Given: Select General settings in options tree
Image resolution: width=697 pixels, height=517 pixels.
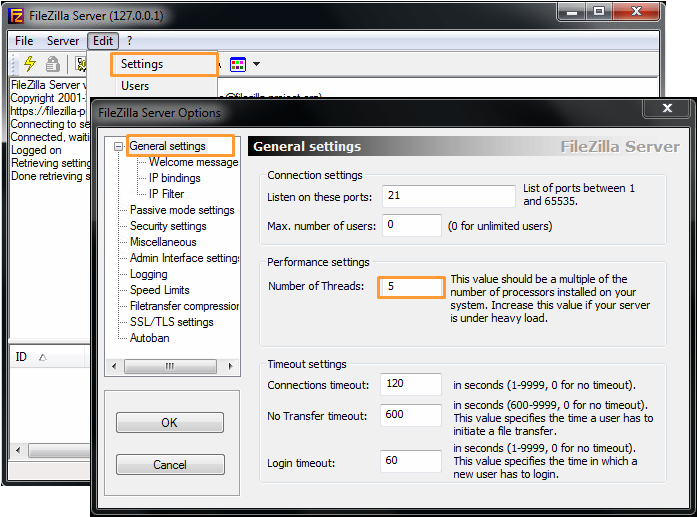Looking at the screenshot, I should tap(168, 146).
